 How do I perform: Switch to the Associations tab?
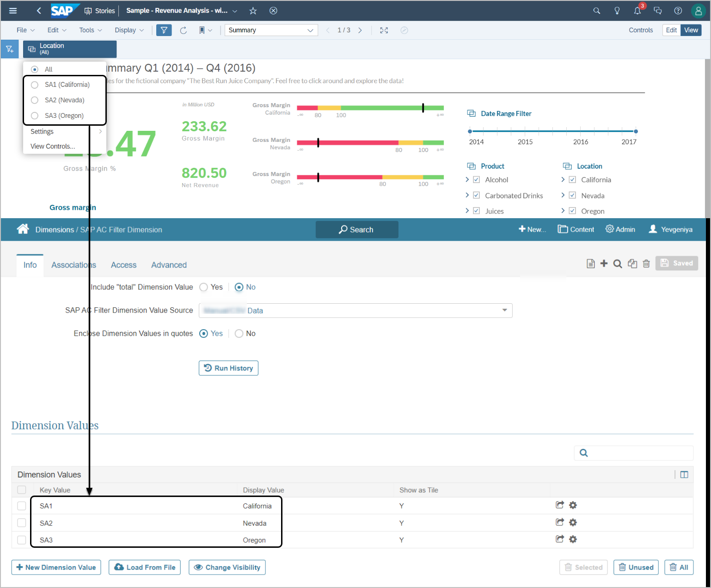pos(74,265)
